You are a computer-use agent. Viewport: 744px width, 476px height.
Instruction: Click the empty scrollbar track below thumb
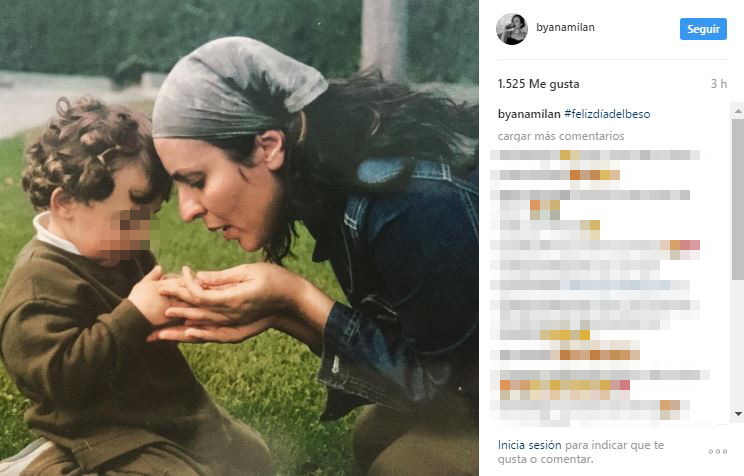pos(738,344)
